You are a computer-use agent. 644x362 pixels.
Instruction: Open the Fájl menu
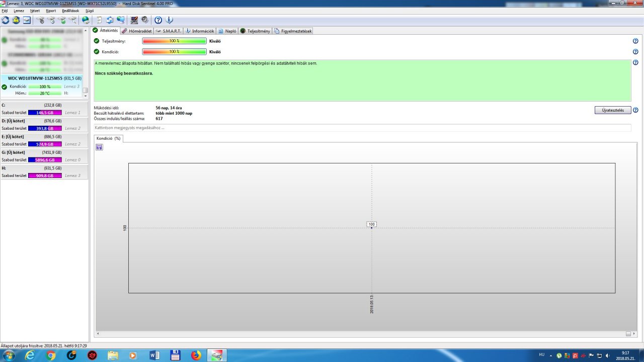pyautogui.click(x=5, y=11)
